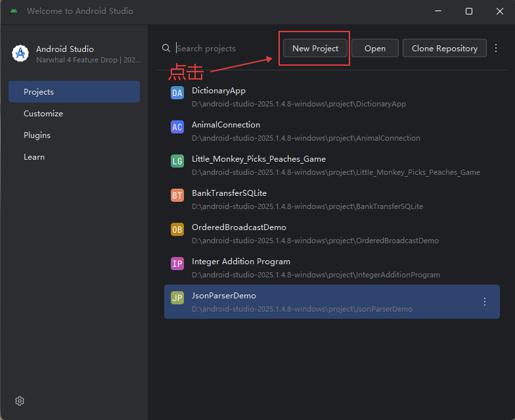Click the Open button

point(374,49)
